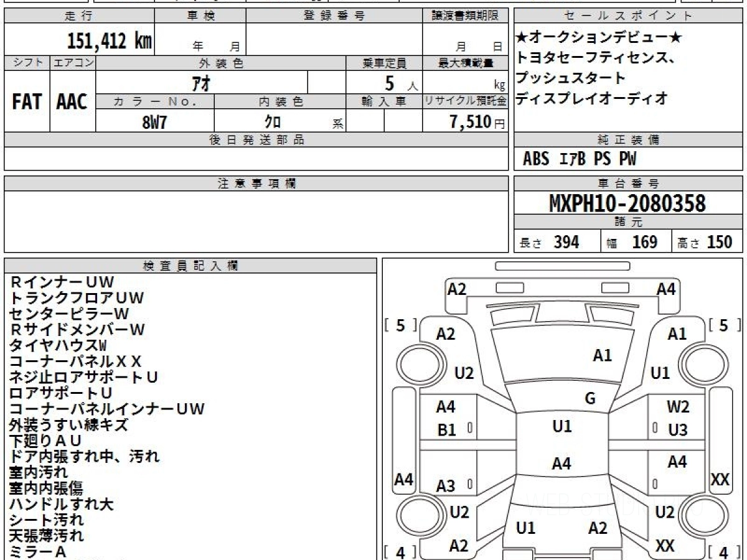Click the シート汚れ note
The height and width of the screenshot is (560, 747).
click(x=46, y=520)
